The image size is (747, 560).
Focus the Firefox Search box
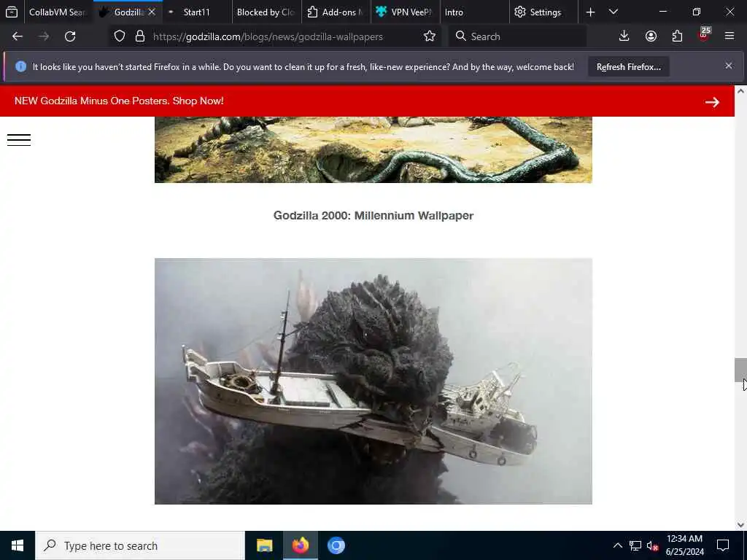click(x=518, y=36)
